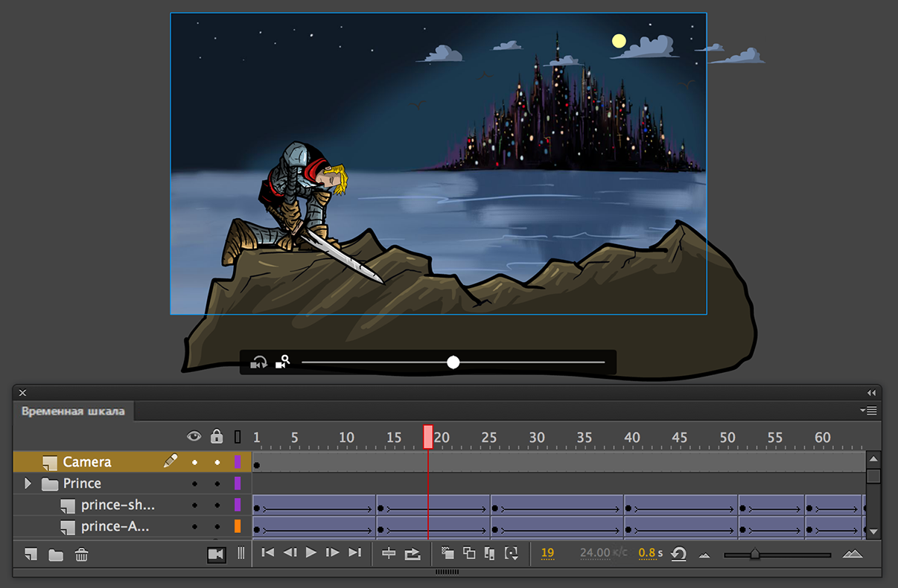
Task: Click the camera zoom icon on stage
Action: [282, 362]
